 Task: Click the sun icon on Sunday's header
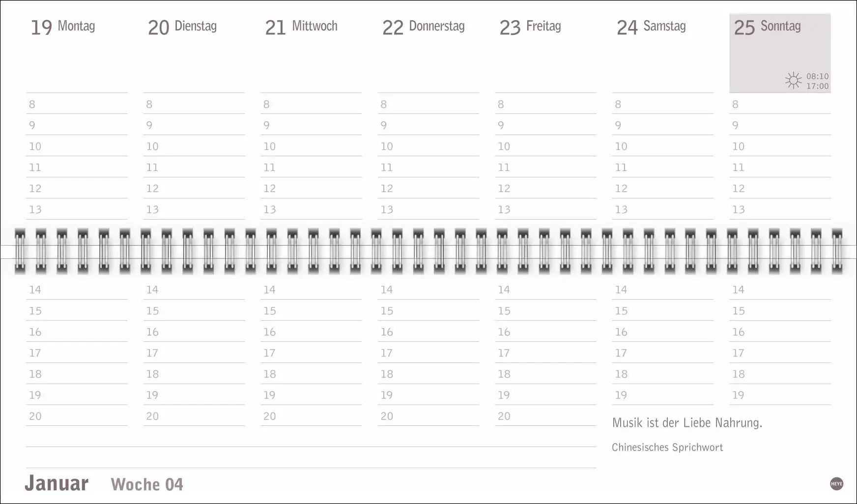click(x=793, y=81)
